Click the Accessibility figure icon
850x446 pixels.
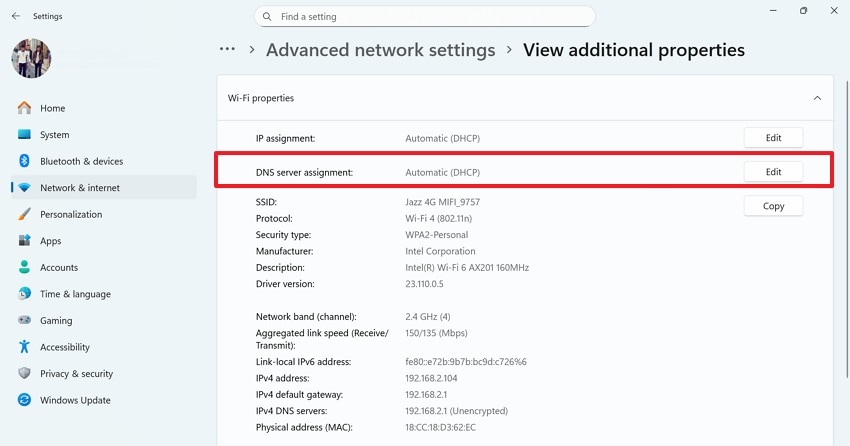(24, 347)
